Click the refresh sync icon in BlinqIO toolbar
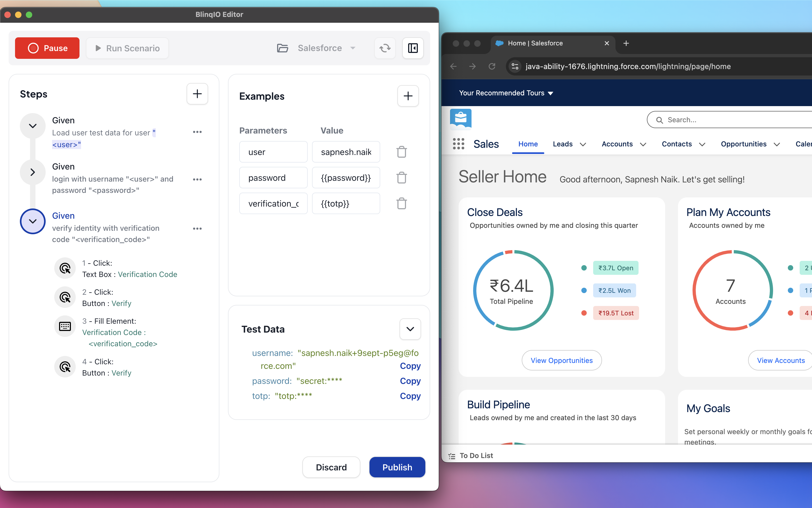 coord(385,48)
